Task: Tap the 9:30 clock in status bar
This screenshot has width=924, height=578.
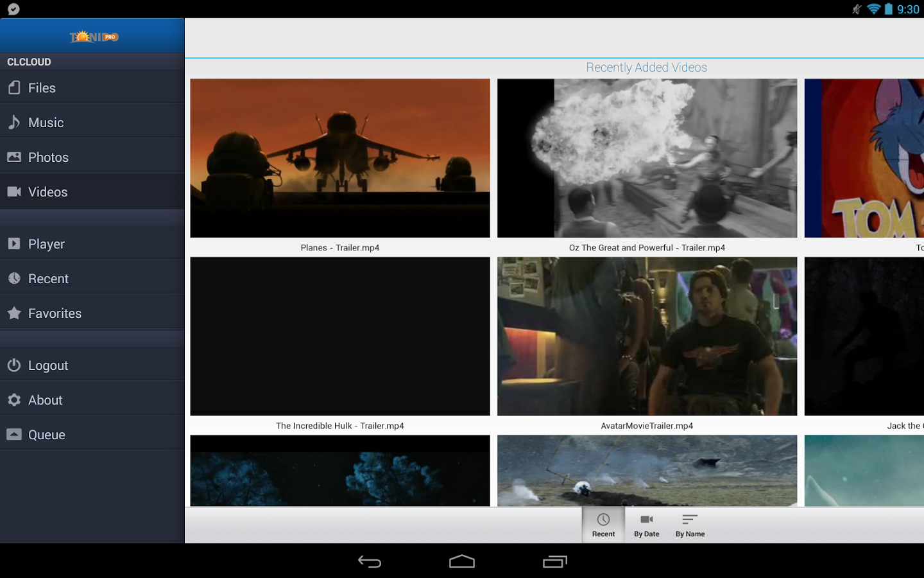Action: (x=908, y=9)
